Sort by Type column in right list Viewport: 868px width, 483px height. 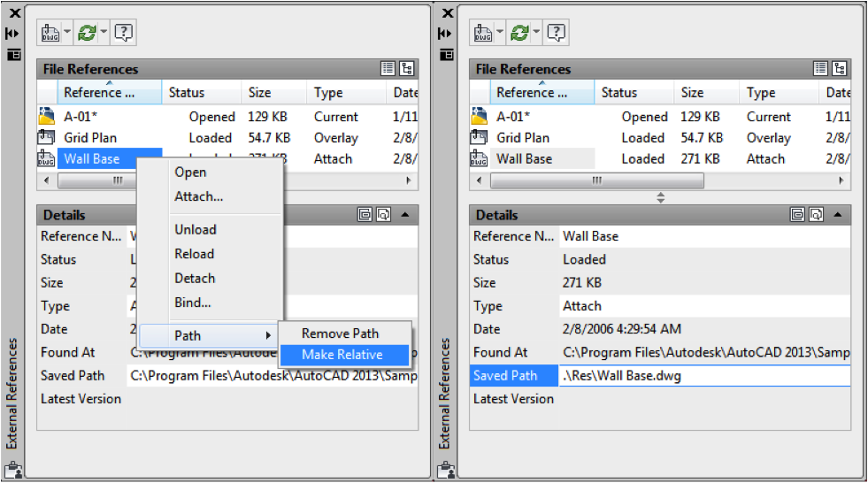[x=779, y=92]
